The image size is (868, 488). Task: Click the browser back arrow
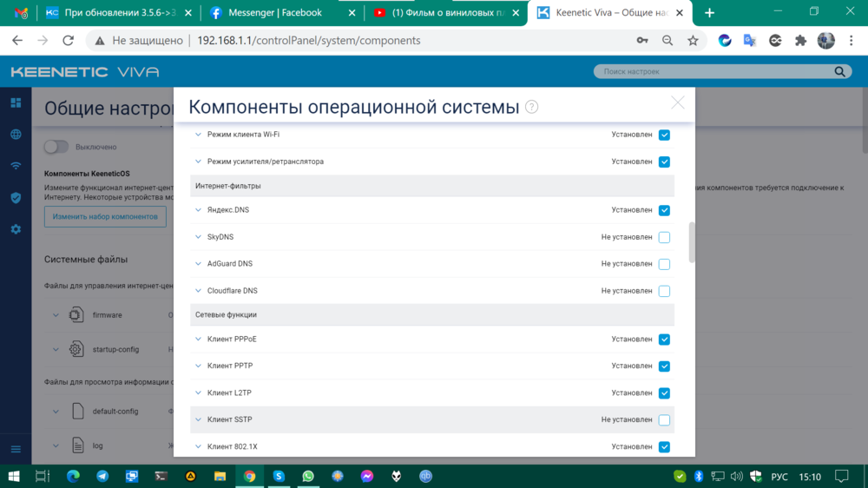coord(17,41)
